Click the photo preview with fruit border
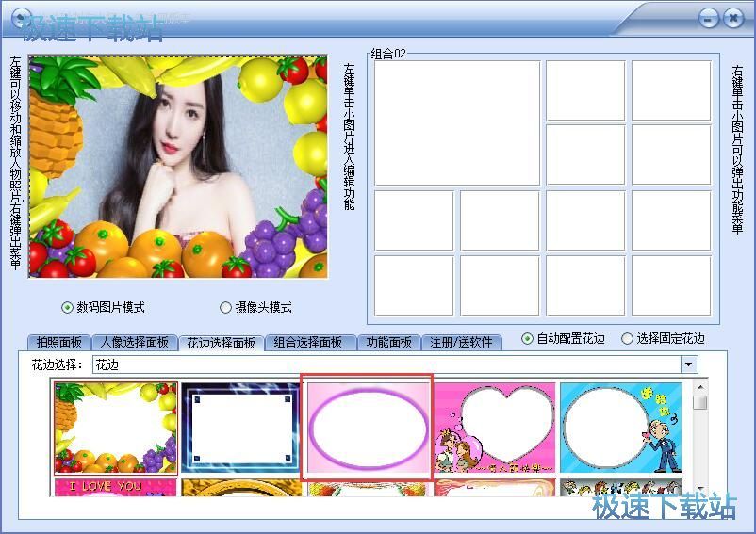This screenshot has height=534, width=756. 178,166
